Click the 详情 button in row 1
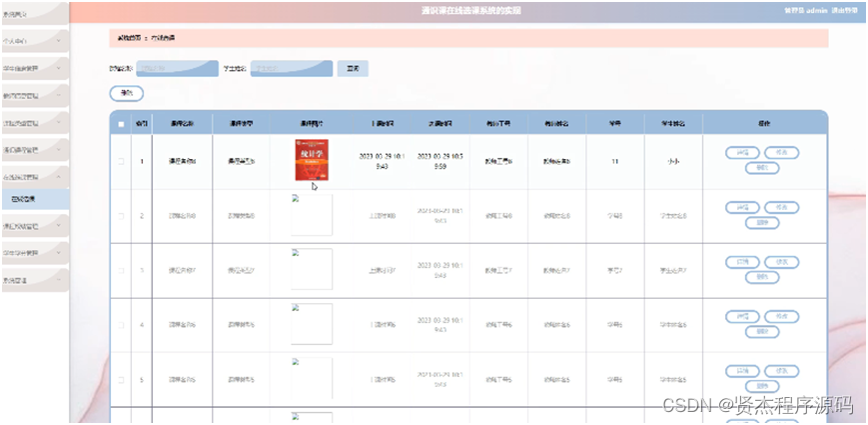Screen dimensions: 868x425 tap(742, 153)
